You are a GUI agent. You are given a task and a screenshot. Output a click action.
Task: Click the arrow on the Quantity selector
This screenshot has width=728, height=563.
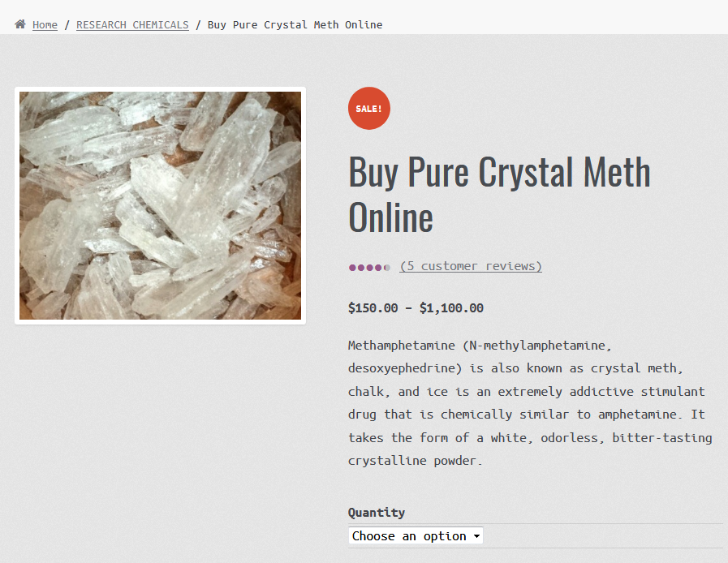[x=476, y=536]
